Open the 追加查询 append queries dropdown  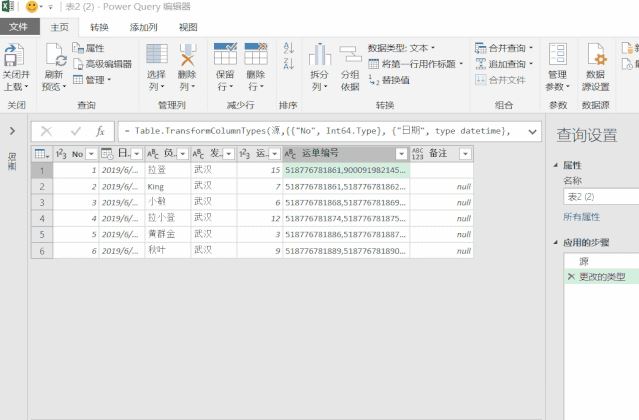click(504, 64)
